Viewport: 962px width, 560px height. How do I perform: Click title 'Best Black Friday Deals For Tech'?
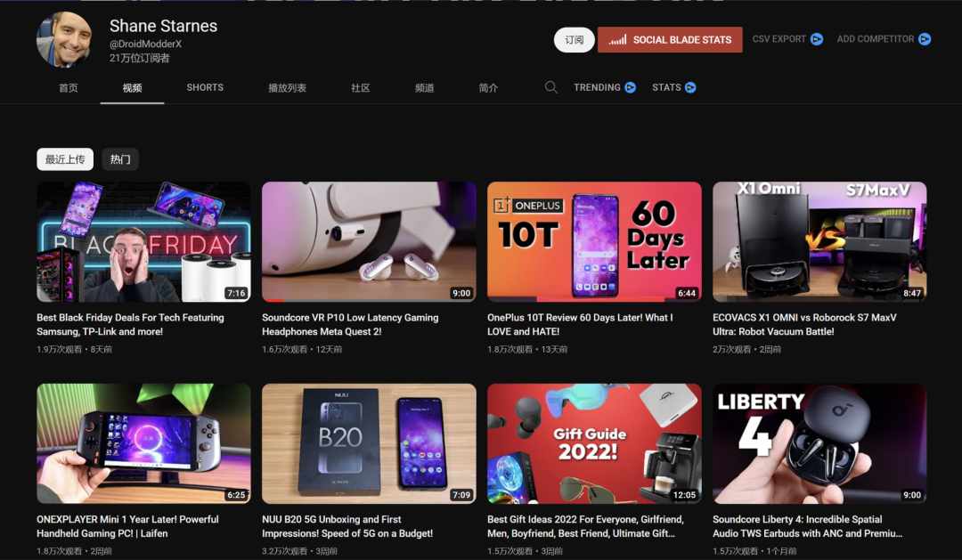click(x=130, y=324)
